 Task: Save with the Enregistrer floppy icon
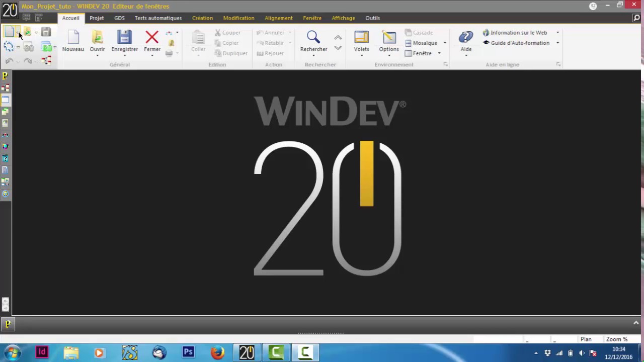click(124, 37)
